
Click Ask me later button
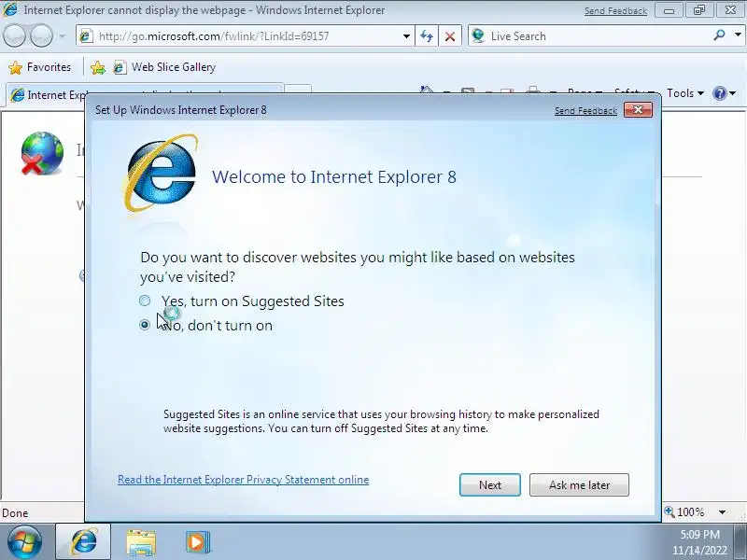579,484
